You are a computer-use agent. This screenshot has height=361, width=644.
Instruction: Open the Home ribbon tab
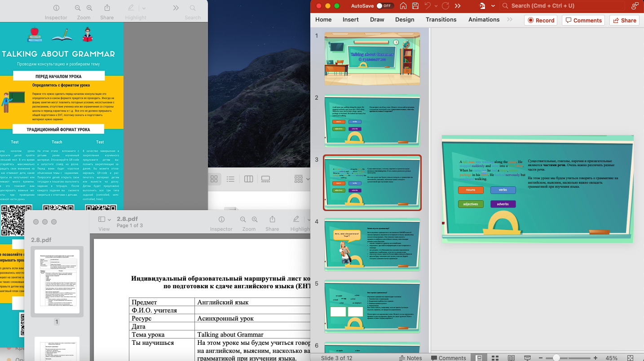tap(323, 20)
